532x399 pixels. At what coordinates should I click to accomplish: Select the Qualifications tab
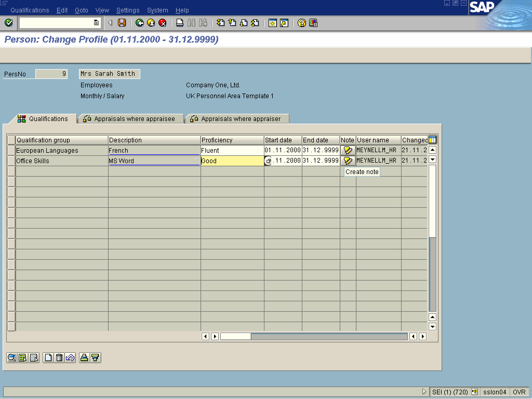pos(43,119)
